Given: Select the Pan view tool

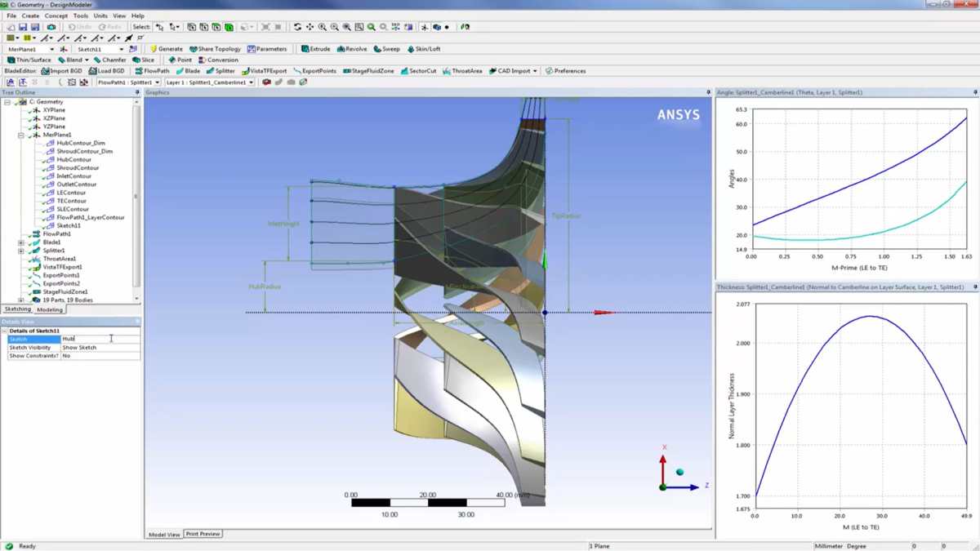Looking at the screenshot, I should click(x=310, y=27).
